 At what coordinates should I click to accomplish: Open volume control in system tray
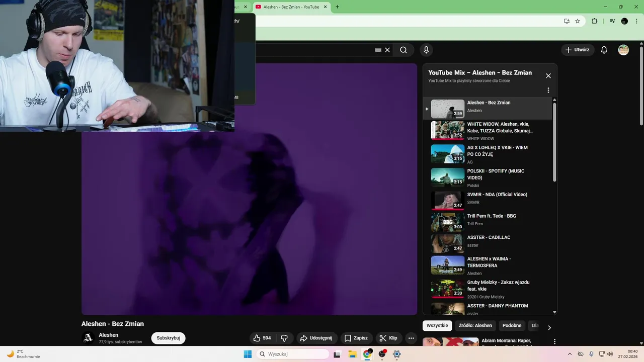610,354
